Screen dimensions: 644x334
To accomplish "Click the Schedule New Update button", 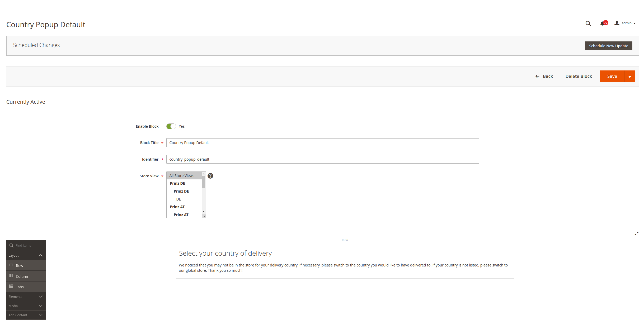I will pyautogui.click(x=608, y=46).
